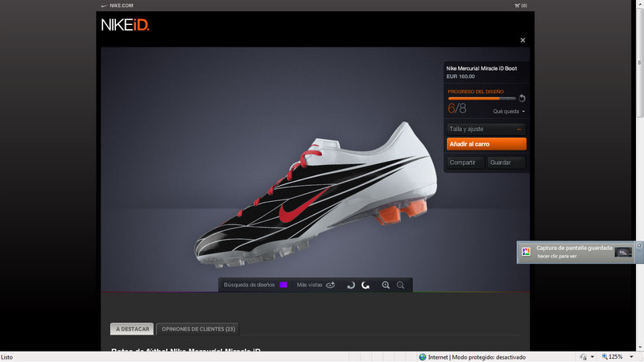Open the dropdown next to privacy icon

pyautogui.click(x=592, y=357)
